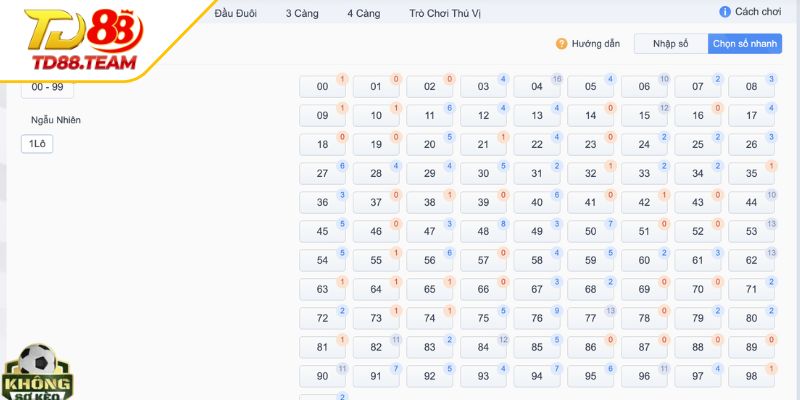Choose number 53 in the grid
This screenshot has width=800, height=400.
(x=752, y=232)
